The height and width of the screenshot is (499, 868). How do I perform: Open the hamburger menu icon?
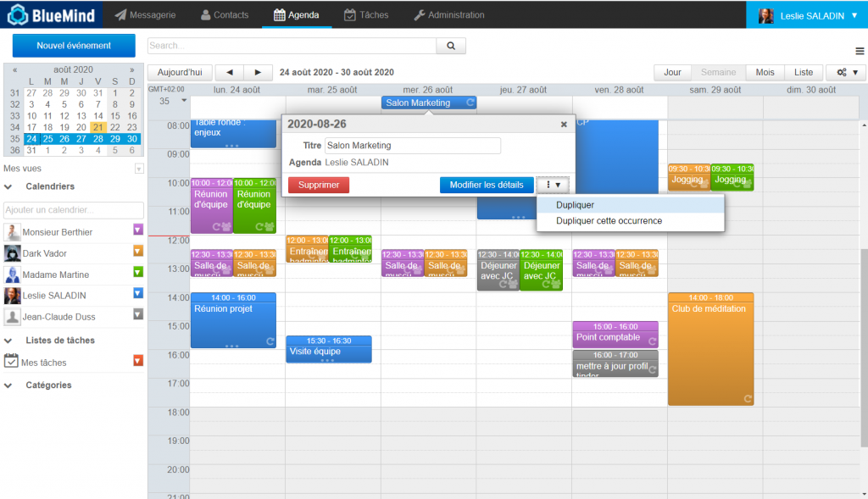click(x=860, y=51)
